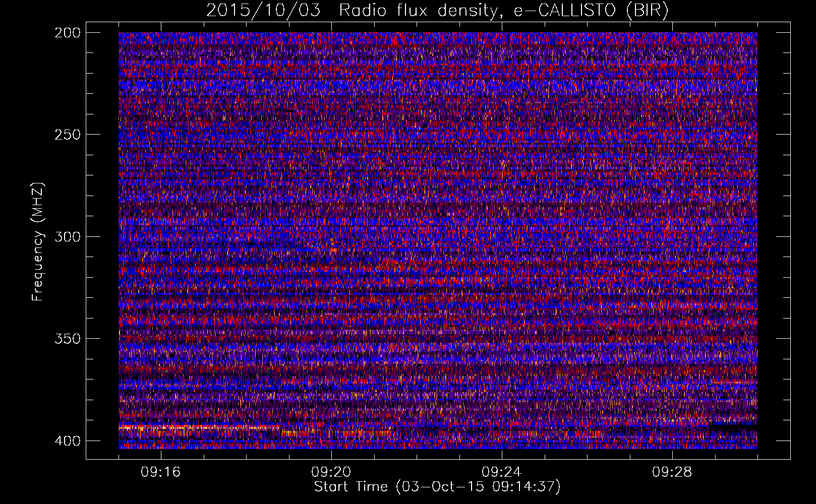Image resolution: width=816 pixels, height=504 pixels.
Task: Click the 'Frequency (MHZ)' axis label
Action: [38, 242]
